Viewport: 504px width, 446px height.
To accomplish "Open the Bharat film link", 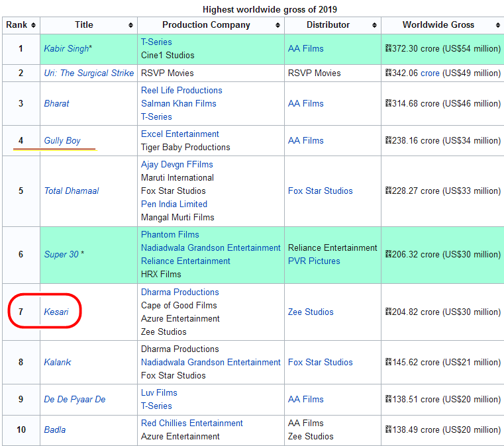I will tap(56, 103).
